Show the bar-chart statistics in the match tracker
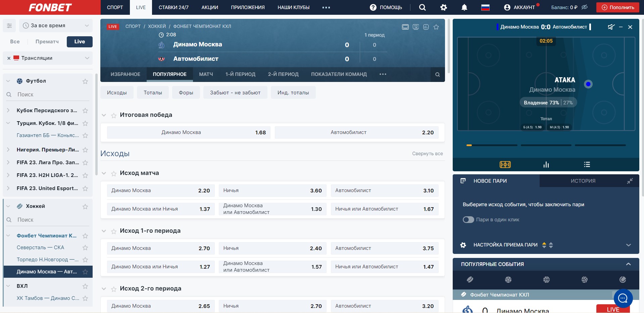The image size is (644, 313). coord(546,165)
